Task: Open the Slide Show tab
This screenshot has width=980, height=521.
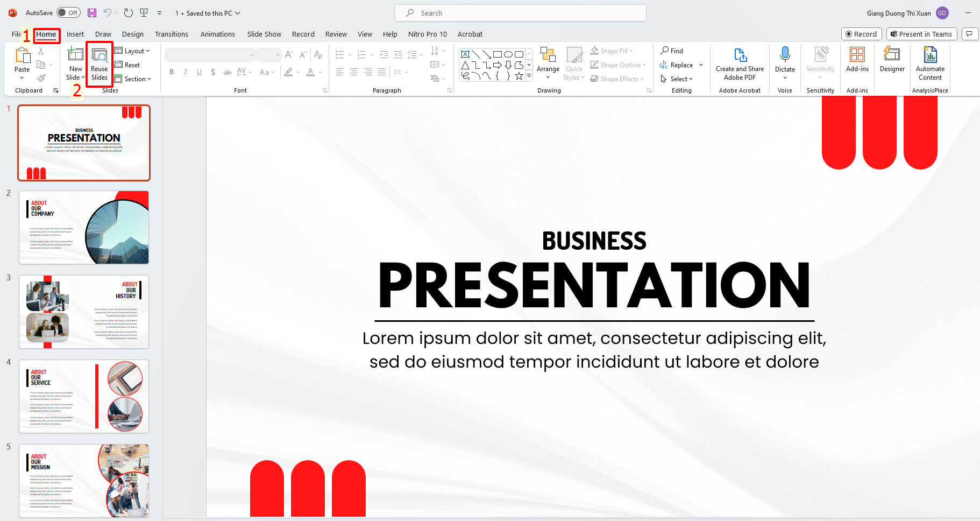Action: (x=264, y=34)
